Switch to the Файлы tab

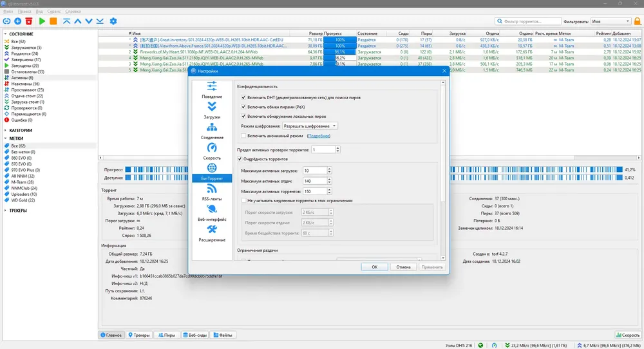pos(223,335)
